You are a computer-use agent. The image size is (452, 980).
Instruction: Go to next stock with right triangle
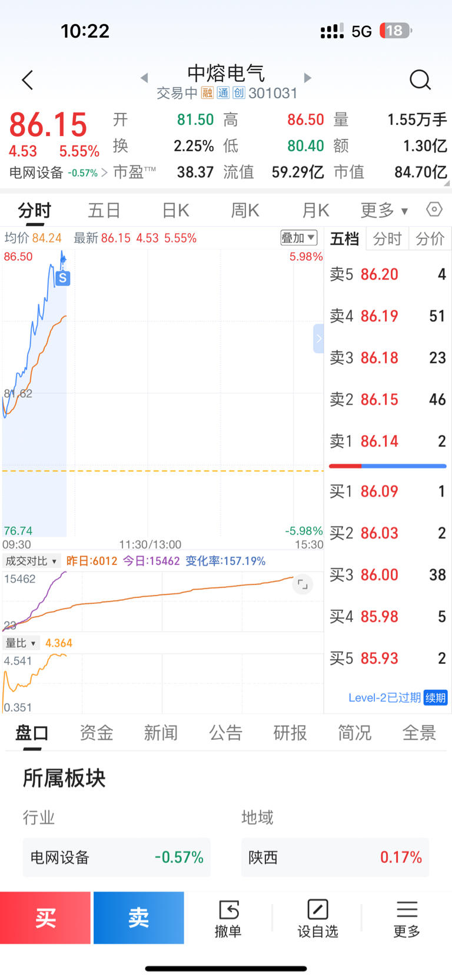307,78
